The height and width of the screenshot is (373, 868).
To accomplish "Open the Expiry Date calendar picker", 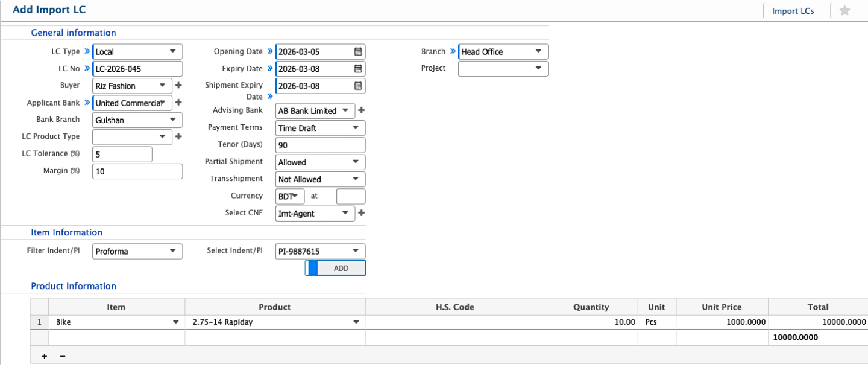I will coord(358,68).
